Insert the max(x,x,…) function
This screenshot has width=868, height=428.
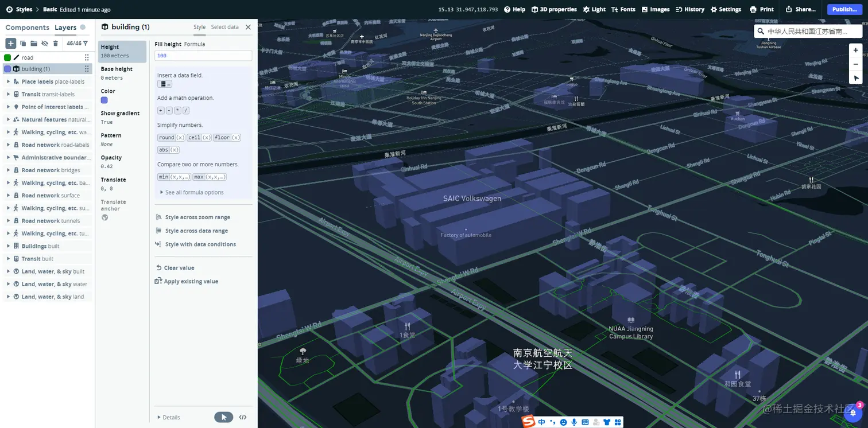[210, 177]
